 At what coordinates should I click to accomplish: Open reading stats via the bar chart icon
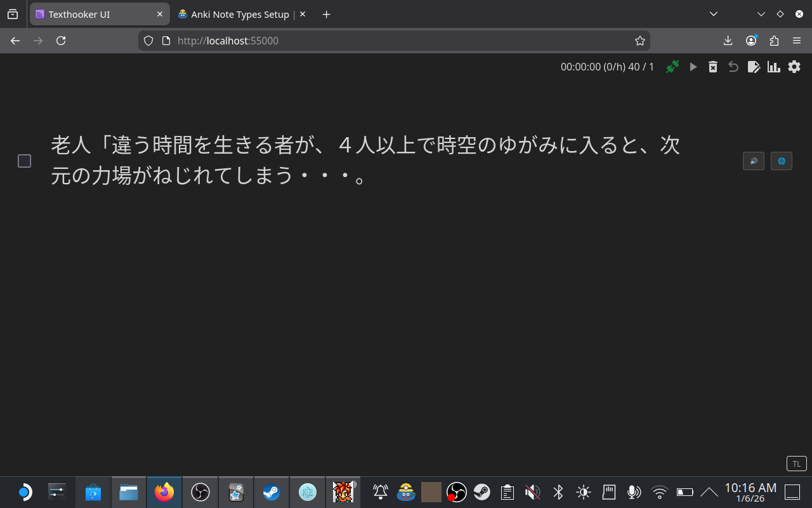click(774, 67)
